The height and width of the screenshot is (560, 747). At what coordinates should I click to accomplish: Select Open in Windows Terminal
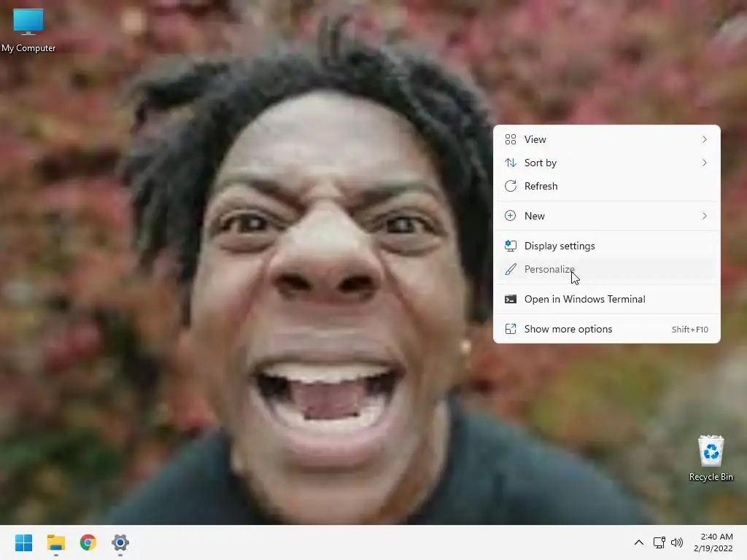(606, 300)
